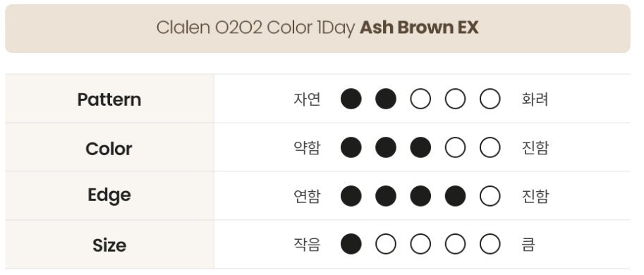This screenshot has height=275, width=644.
Task: Select the third filled dot in Color row
Action: (420, 148)
